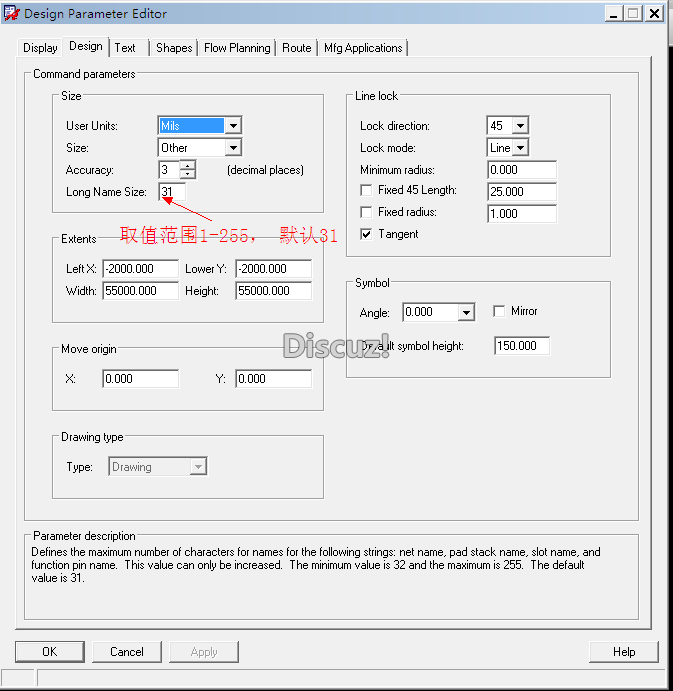Click the Move origin X field
This screenshot has height=691, width=673.
pos(141,379)
